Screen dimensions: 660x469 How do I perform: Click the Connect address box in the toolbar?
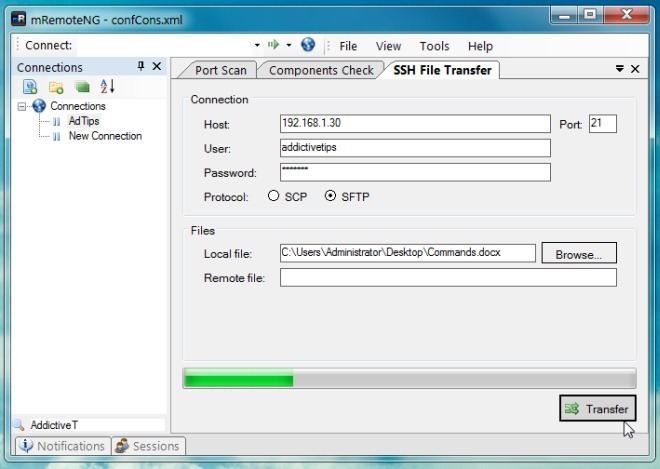pyautogui.click(x=168, y=45)
